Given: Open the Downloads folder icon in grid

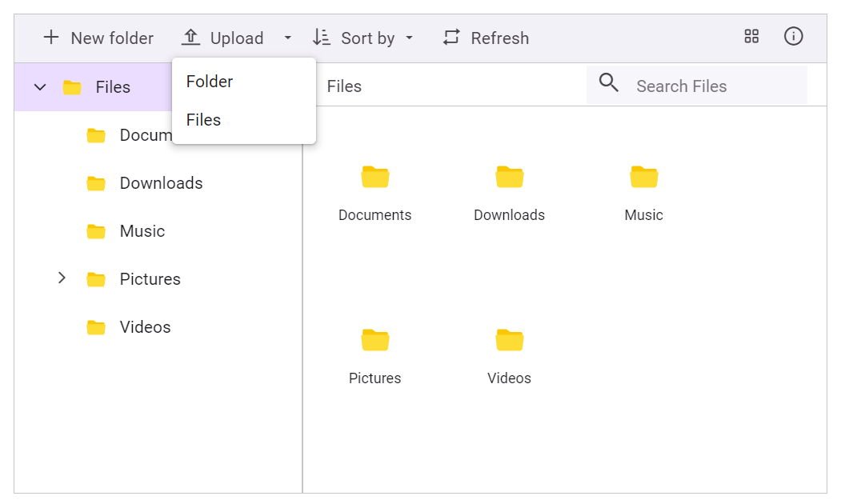Looking at the screenshot, I should (509, 177).
